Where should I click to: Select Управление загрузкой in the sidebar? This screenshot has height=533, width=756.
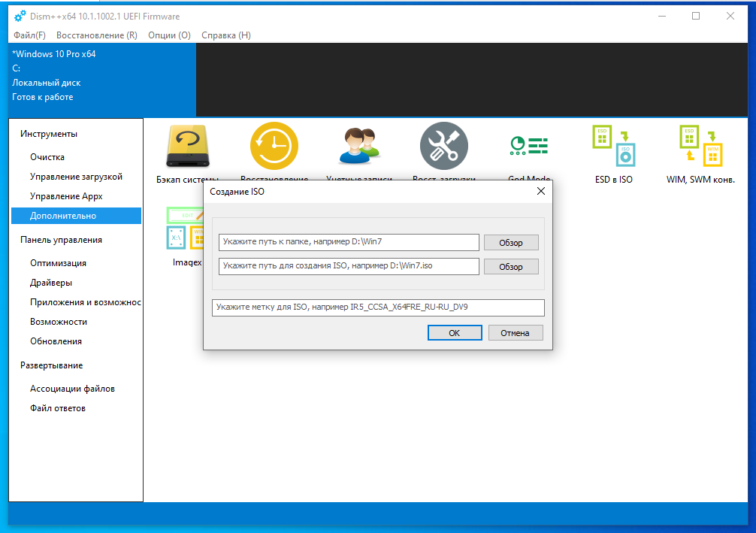pos(76,177)
